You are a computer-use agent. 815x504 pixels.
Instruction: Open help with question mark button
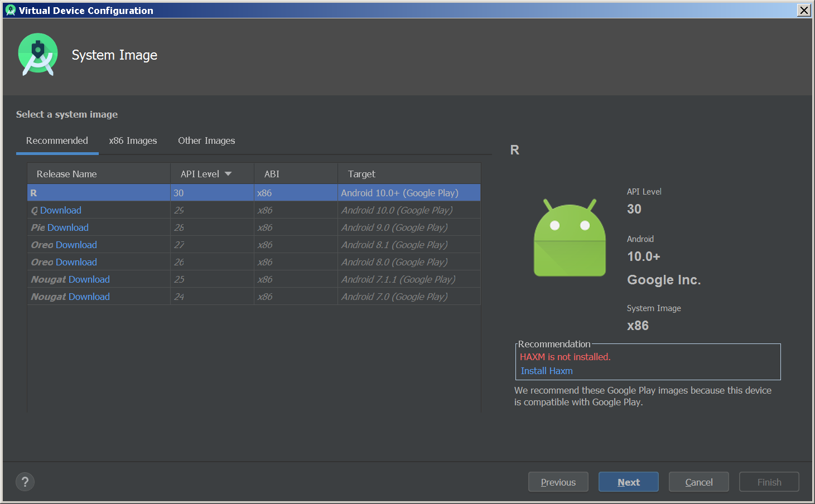coord(25,482)
